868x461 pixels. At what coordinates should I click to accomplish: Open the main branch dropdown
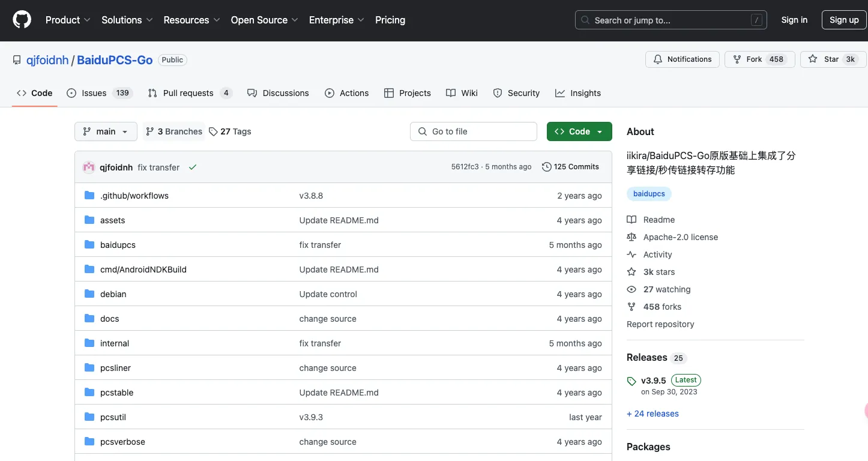pyautogui.click(x=106, y=131)
